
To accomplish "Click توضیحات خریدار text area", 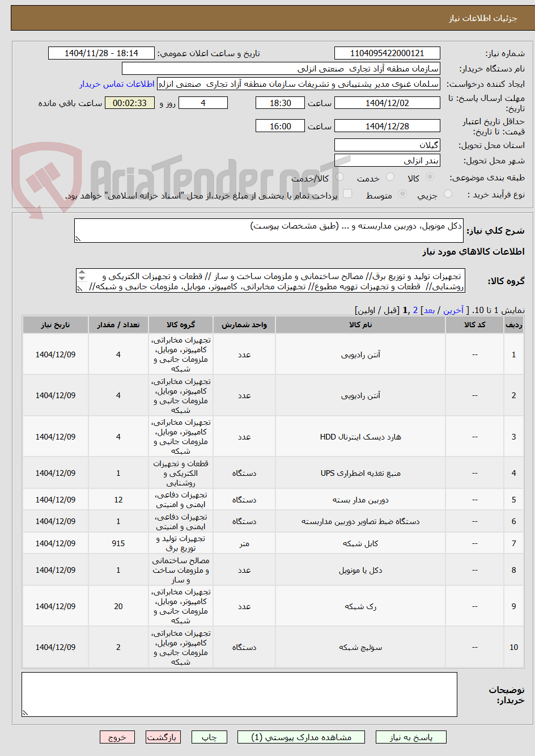I will pos(239,694).
